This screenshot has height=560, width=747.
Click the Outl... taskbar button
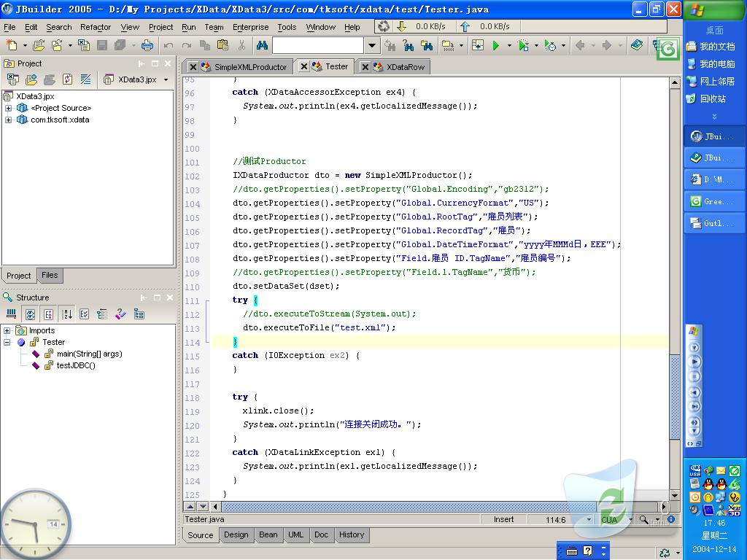(x=713, y=223)
